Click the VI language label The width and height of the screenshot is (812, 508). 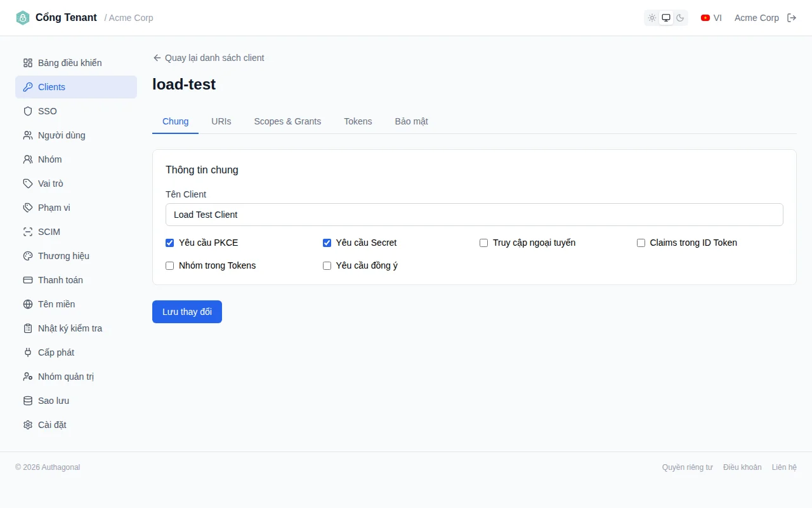click(717, 18)
